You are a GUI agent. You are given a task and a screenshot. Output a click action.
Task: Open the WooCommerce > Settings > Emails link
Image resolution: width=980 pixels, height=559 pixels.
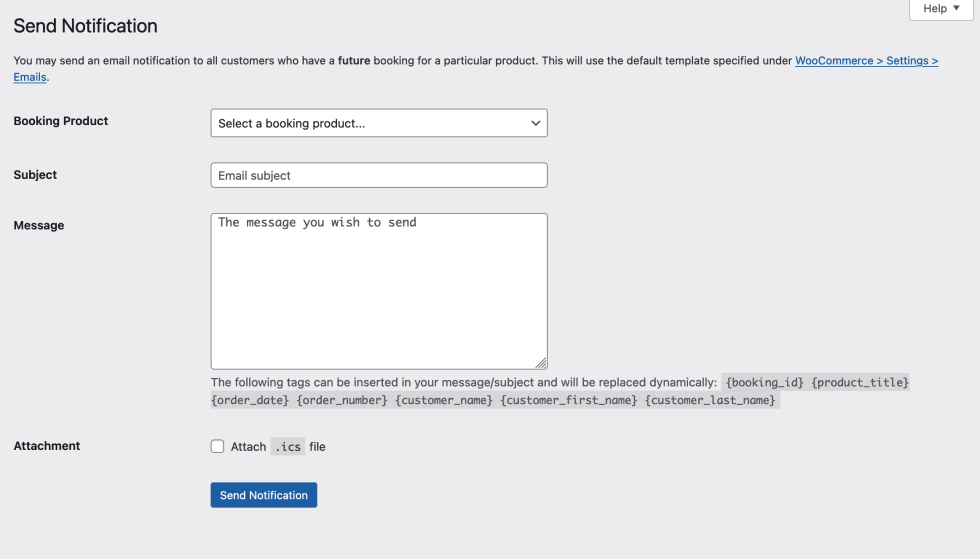point(866,61)
